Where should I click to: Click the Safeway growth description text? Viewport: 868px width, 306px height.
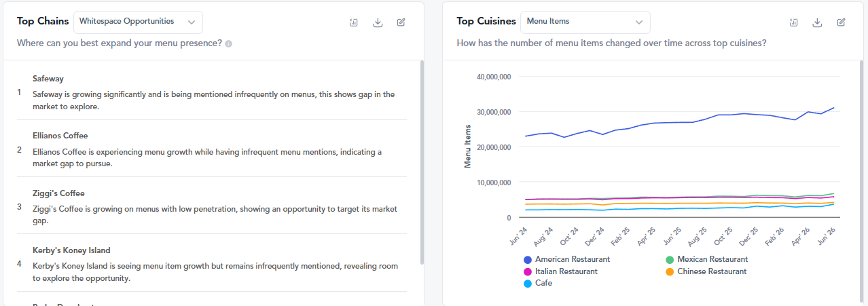[x=213, y=100]
